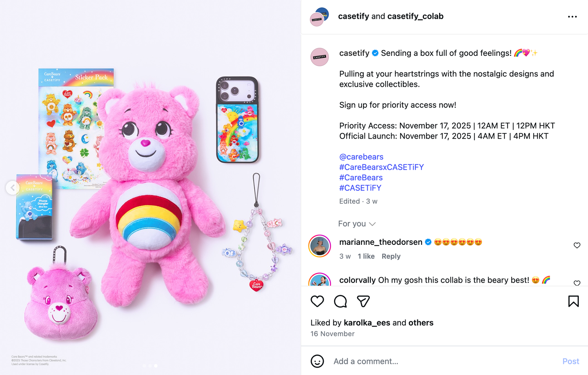The height and width of the screenshot is (375, 588).
Task: Save the post with the bookmark icon
Action: pyautogui.click(x=573, y=301)
